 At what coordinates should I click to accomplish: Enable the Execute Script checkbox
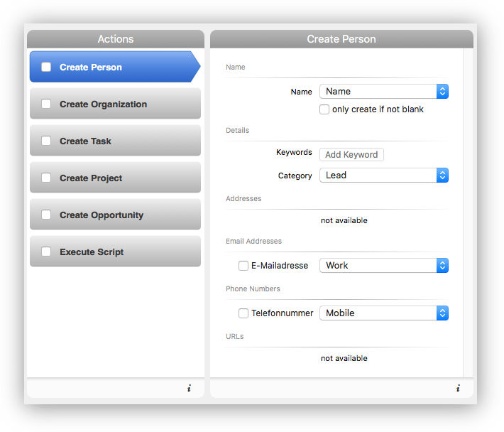point(46,252)
